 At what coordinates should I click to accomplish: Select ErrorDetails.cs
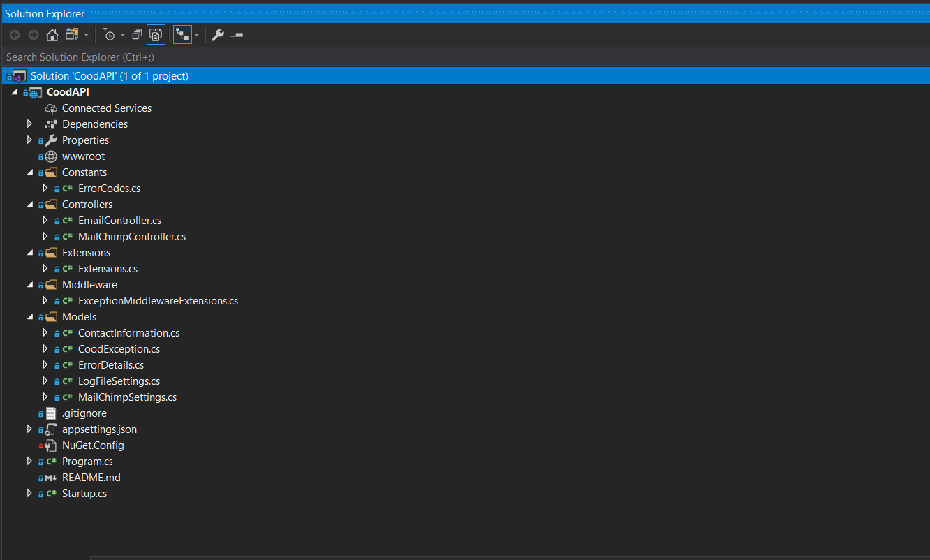pyautogui.click(x=111, y=365)
